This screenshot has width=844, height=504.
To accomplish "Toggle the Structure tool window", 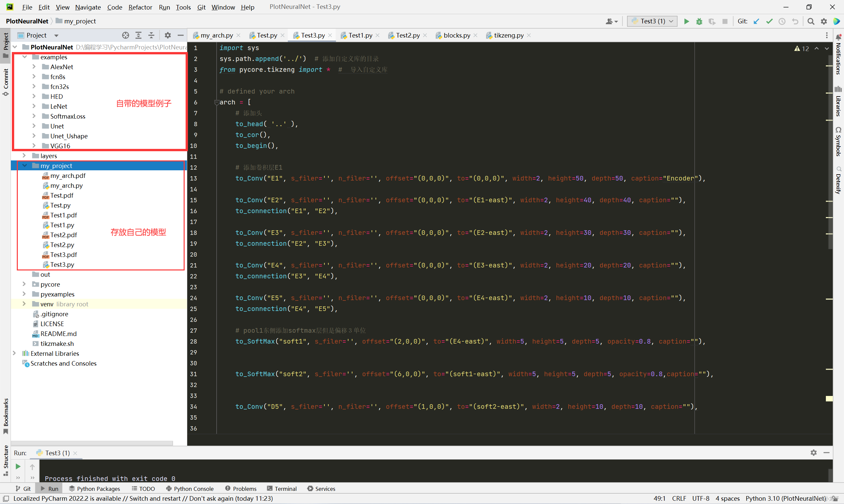I will coord(5,460).
